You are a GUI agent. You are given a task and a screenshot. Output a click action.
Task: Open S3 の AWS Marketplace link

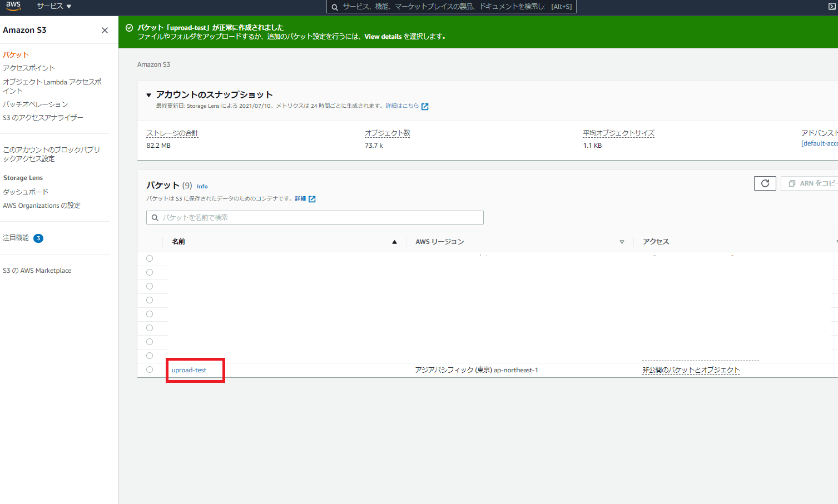[x=37, y=271]
